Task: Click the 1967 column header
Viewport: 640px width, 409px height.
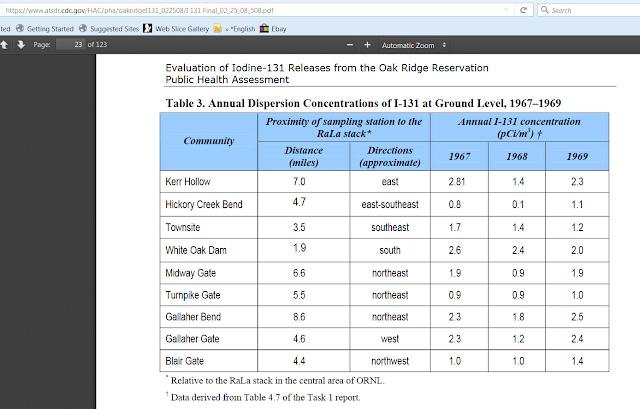Action: coord(460,156)
